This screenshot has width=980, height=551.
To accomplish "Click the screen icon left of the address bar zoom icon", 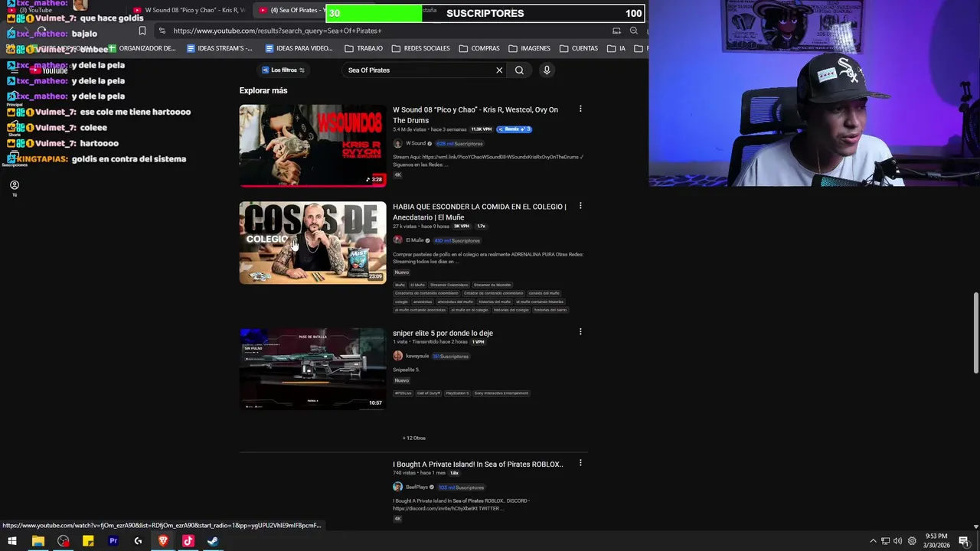I will (x=616, y=31).
